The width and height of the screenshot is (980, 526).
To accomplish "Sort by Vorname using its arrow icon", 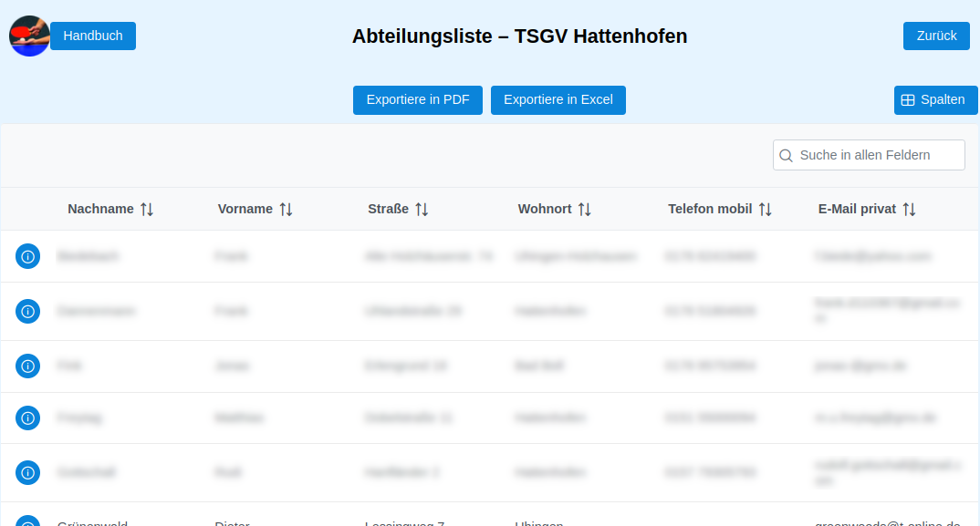I will point(286,210).
